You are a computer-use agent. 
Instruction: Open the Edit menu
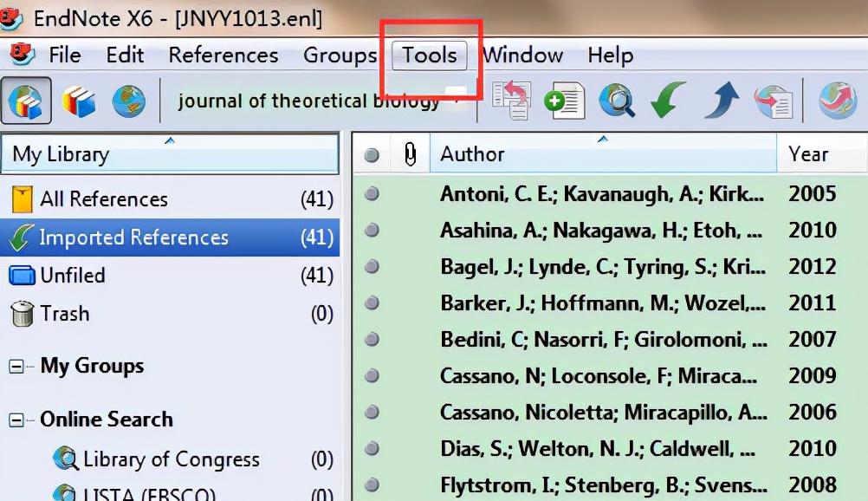(125, 55)
